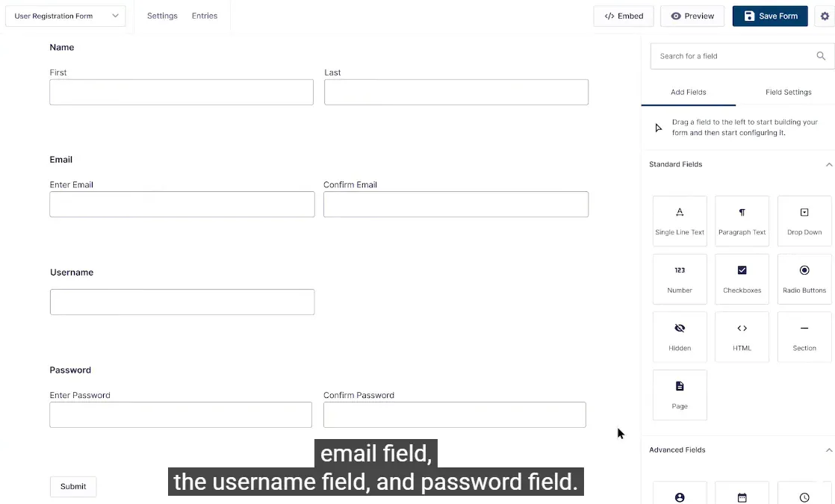Open the User Registration Form switcher dropdown

click(66, 16)
